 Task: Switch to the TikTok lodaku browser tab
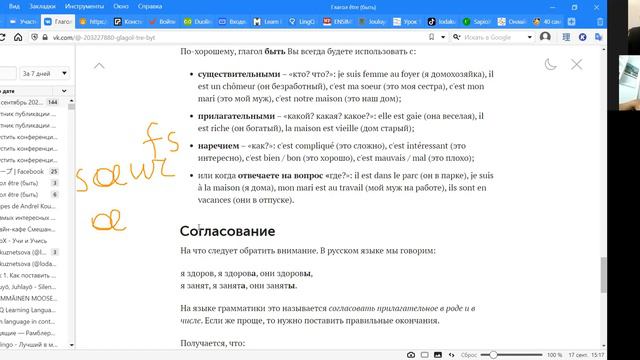pos(442,22)
